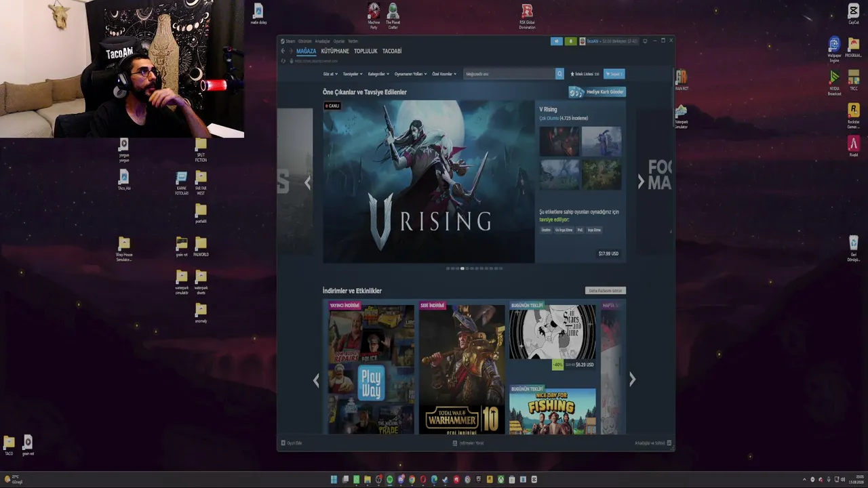Viewport: 868px width, 488px height.
Task: Open the Görünüm menu
Action: coord(304,41)
